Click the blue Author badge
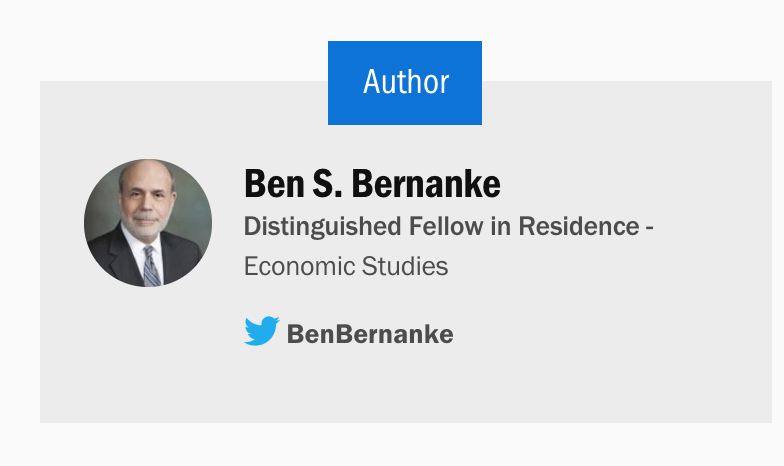This screenshot has width=784, height=466. point(405,83)
